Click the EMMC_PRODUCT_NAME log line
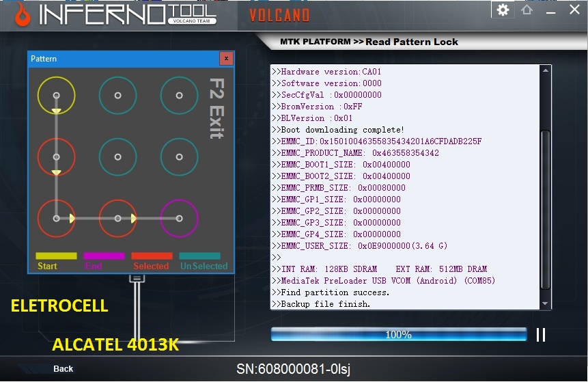 tap(356, 153)
